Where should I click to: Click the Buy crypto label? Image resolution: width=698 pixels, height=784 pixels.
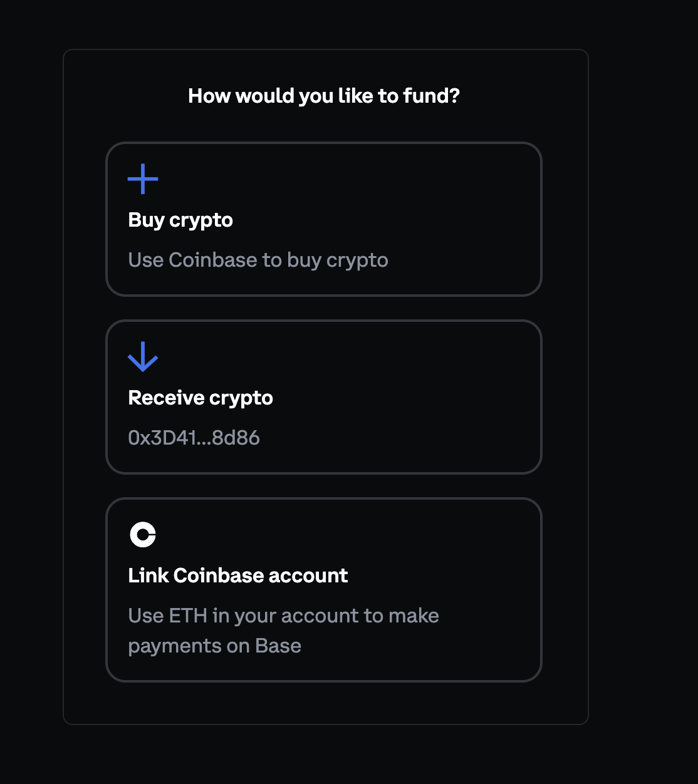pyautogui.click(x=180, y=220)
